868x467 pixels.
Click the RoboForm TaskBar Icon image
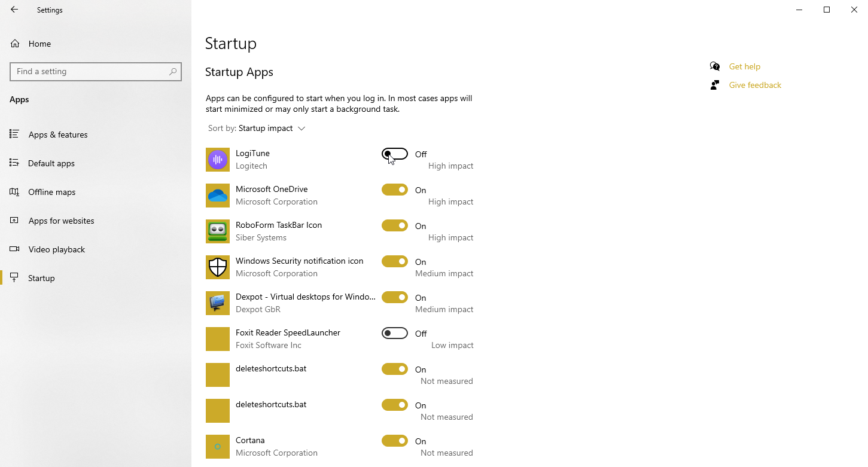pyautogui.click(x=218, y=231)
